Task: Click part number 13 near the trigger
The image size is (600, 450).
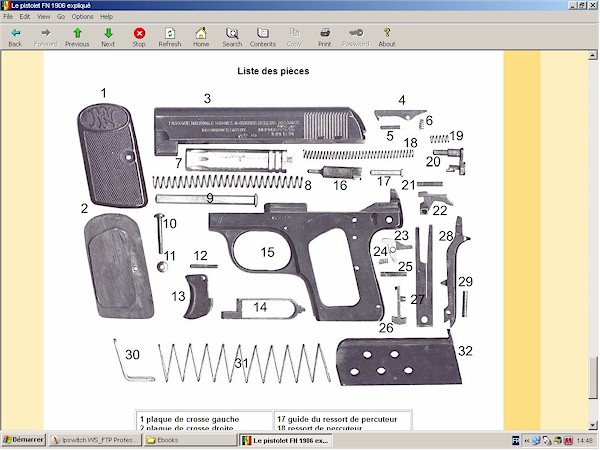Action: click(x=178, y=296)
